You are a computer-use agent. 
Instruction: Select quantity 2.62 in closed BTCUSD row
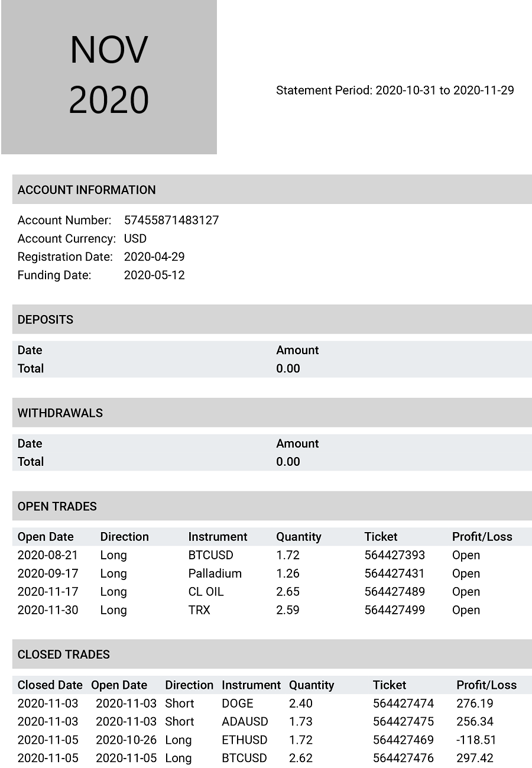pos(301,759)
